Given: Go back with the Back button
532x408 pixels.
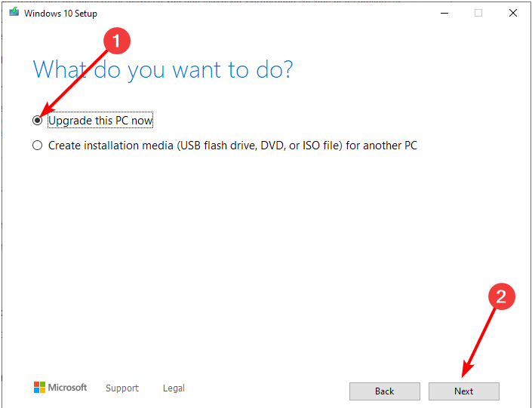Looking at the screenshot, I should [385, 391].
